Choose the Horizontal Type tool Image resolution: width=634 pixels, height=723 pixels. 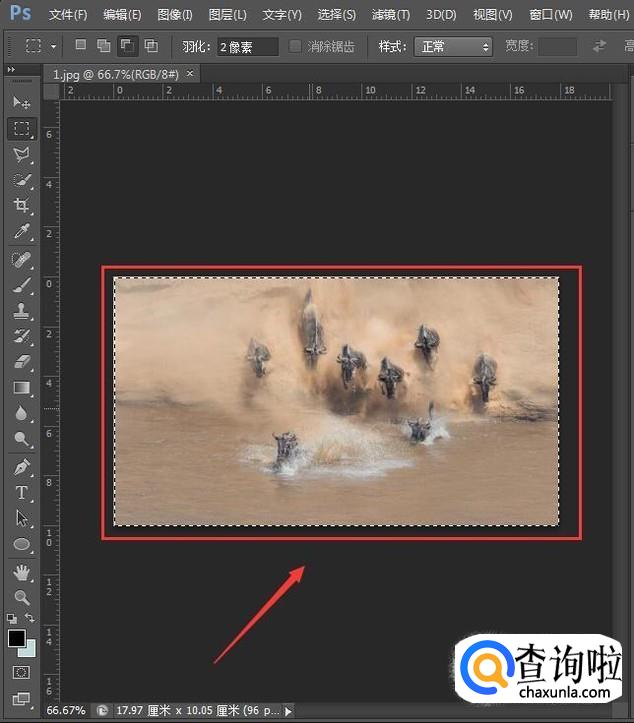click(21, 493)
